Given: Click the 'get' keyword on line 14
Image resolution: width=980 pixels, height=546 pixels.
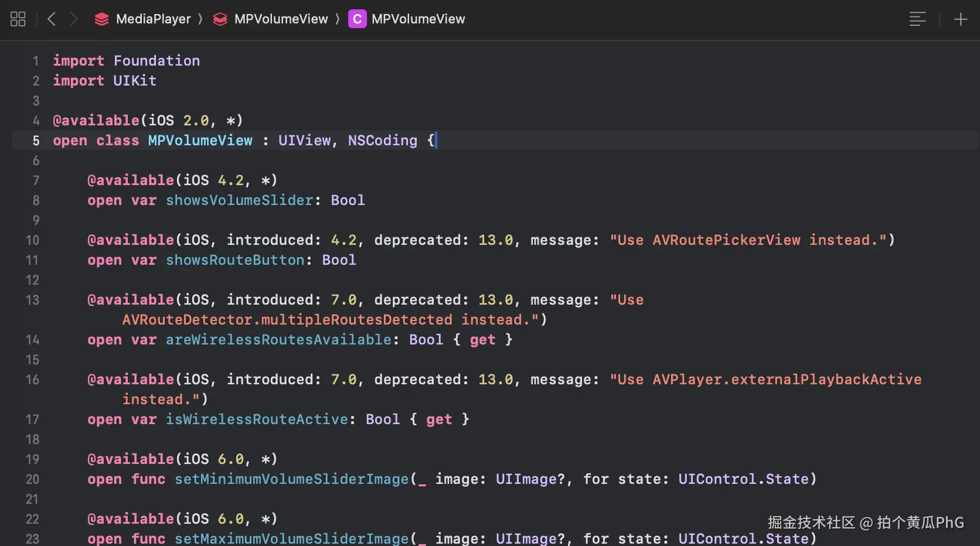Looking at the screenshot, I should pyautogui.click(x=482, y=340).
